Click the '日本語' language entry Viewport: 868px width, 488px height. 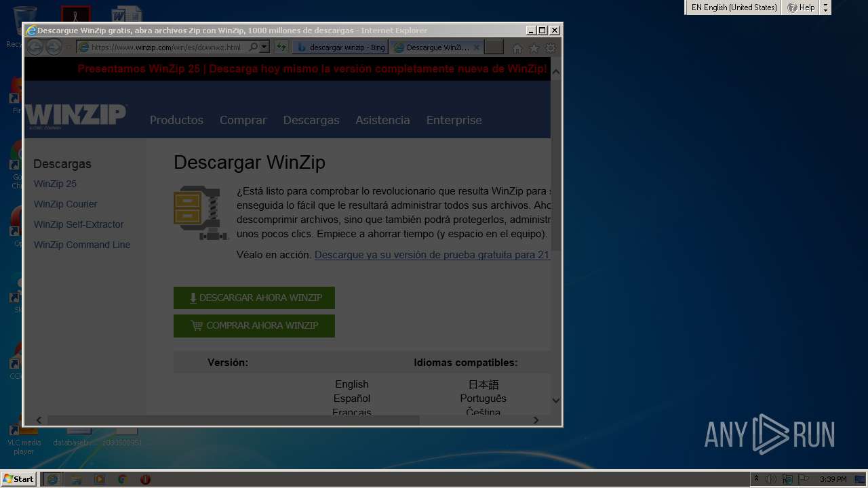[484, 384]
